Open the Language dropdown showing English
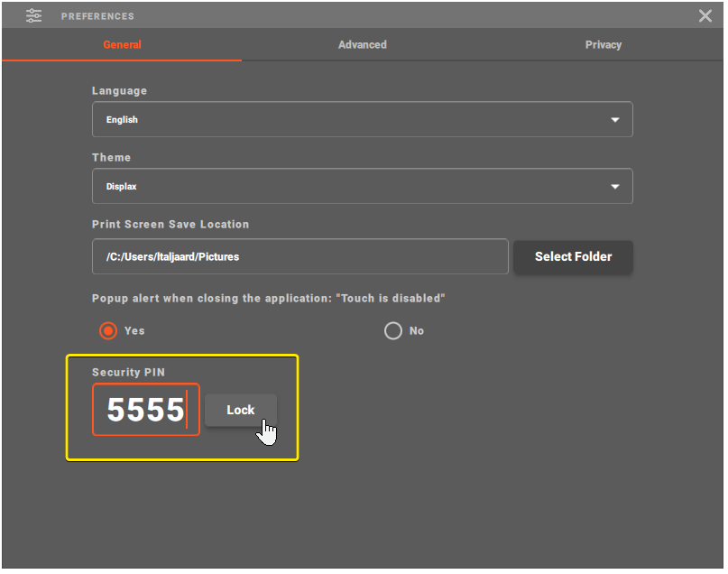Screen dimensions: 728x574 (x=352, y=119)
